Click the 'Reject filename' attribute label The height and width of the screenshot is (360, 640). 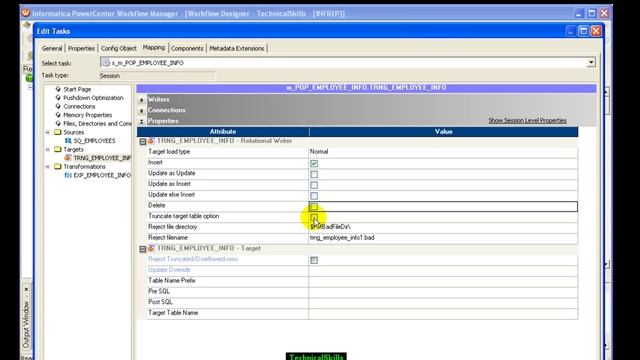click(168, 237)
